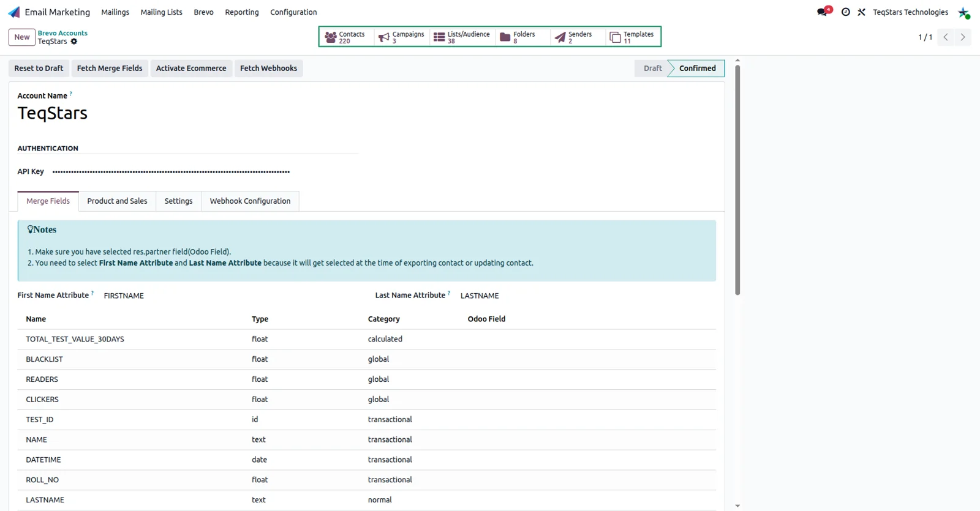Screen dimensions: 980x511
Task: Select the DATETIME merge field row
Action: (366, 460)
